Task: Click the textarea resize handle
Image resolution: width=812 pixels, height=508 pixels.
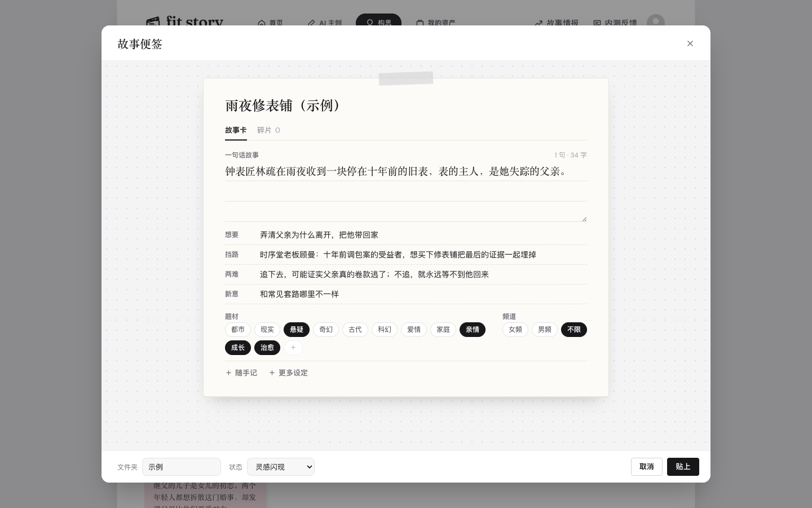Action: (584, 219)
